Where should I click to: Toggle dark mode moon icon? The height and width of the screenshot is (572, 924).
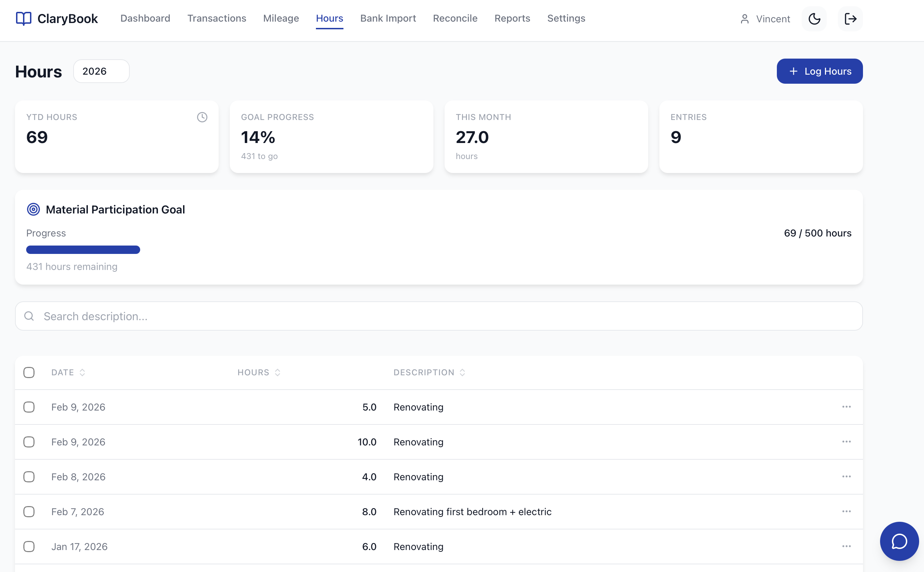point(814,19)
